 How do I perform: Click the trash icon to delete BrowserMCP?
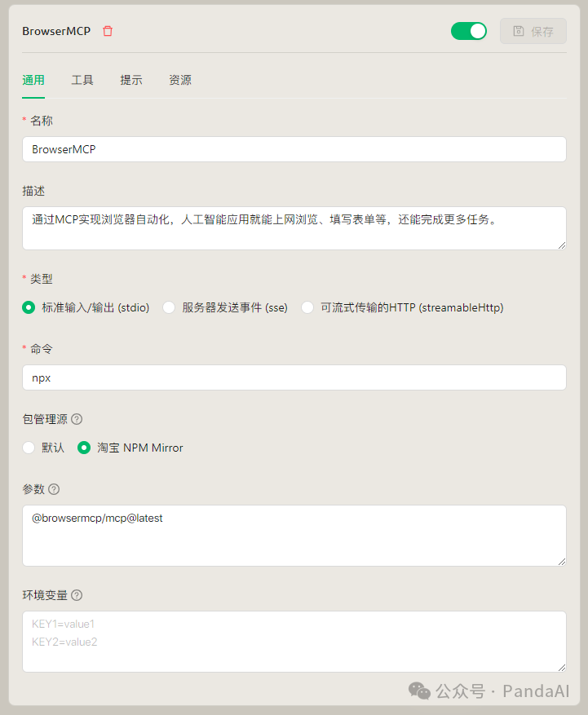coord(108,31)
